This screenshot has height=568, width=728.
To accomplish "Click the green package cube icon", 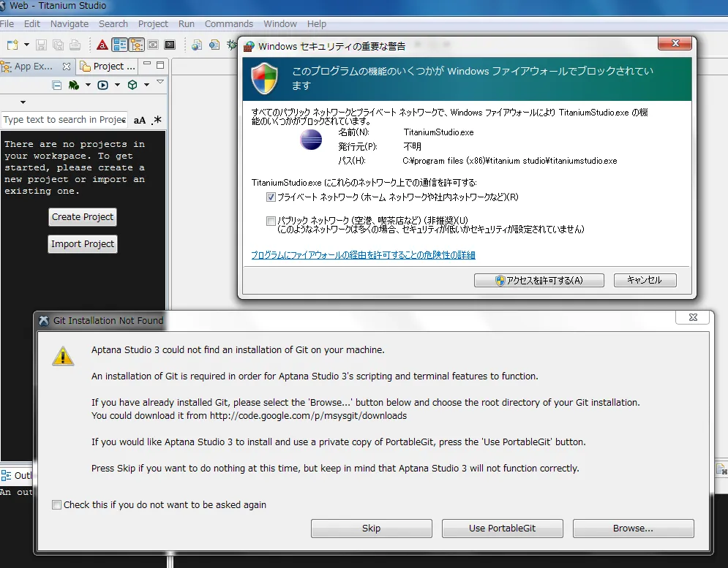I will pos(132,85).
